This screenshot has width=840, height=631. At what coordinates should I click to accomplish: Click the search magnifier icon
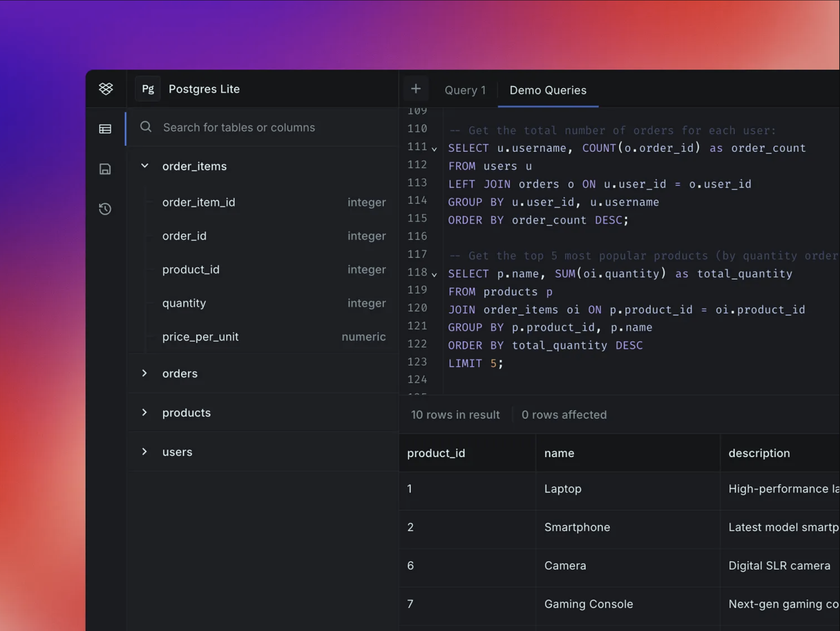(146, 127)
